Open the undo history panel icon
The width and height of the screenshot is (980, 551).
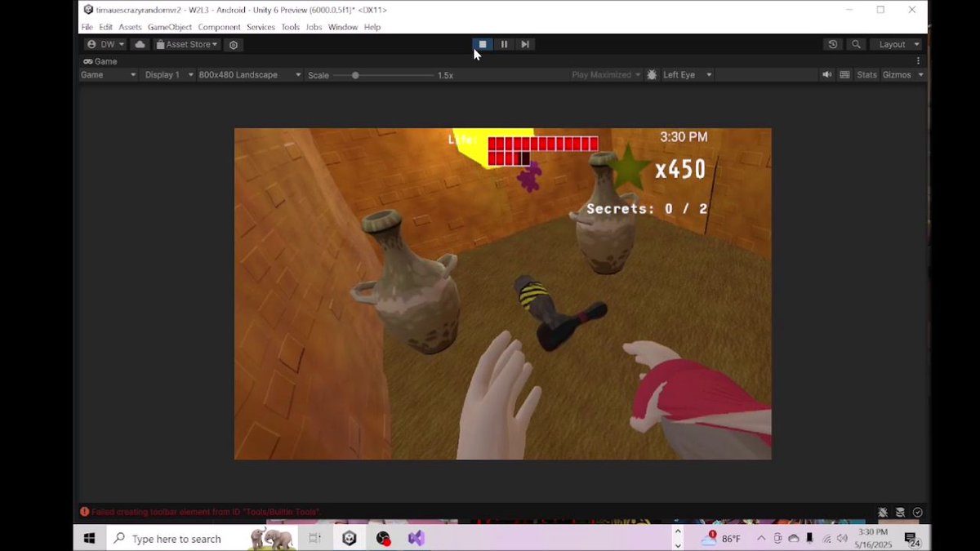(x=832, y=44)
